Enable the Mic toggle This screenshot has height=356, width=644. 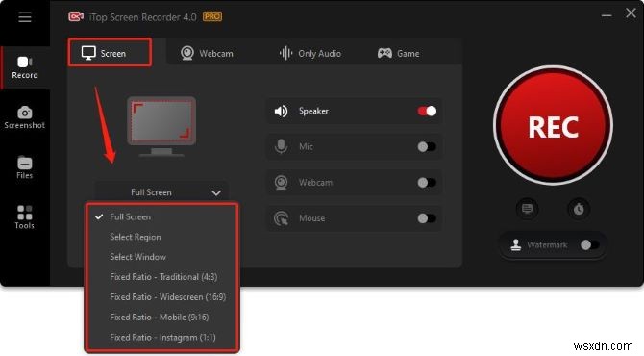pyautogui.click(x=427, y=147)
